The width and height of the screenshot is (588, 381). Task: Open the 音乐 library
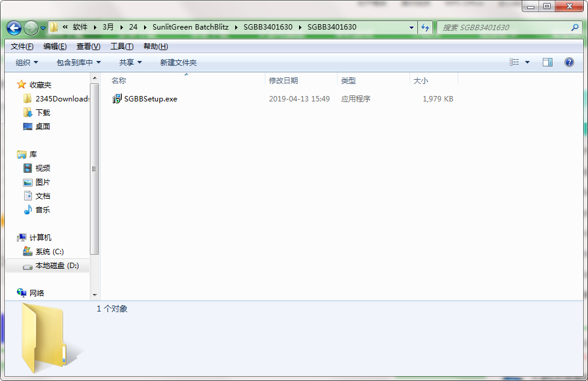coord(43,210)
